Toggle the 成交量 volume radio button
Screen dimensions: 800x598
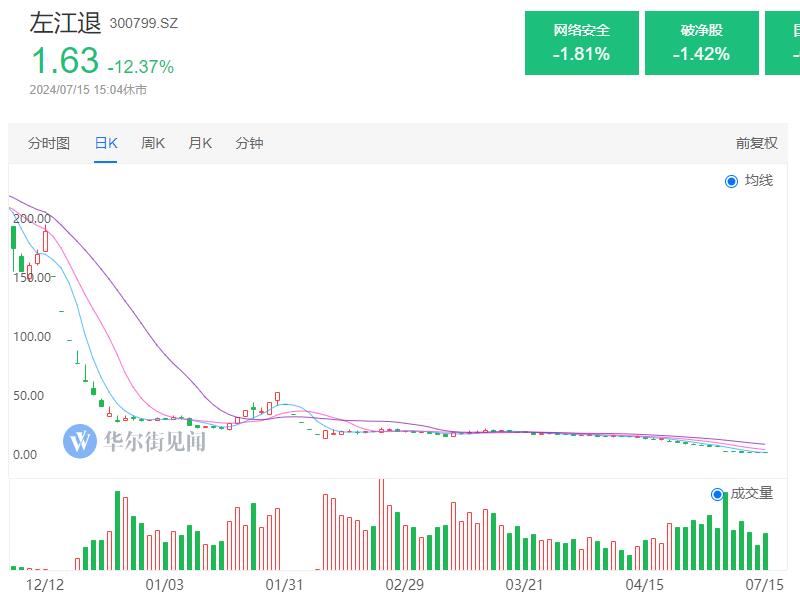coord(717,494)
